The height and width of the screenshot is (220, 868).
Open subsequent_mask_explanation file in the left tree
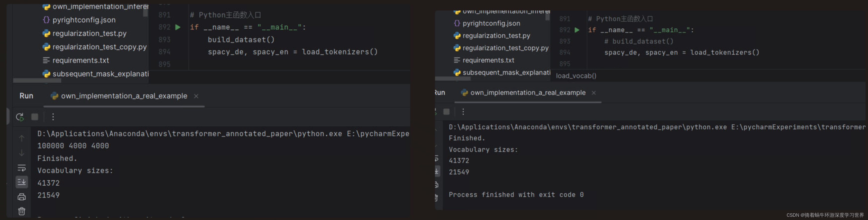click(100, 74)
